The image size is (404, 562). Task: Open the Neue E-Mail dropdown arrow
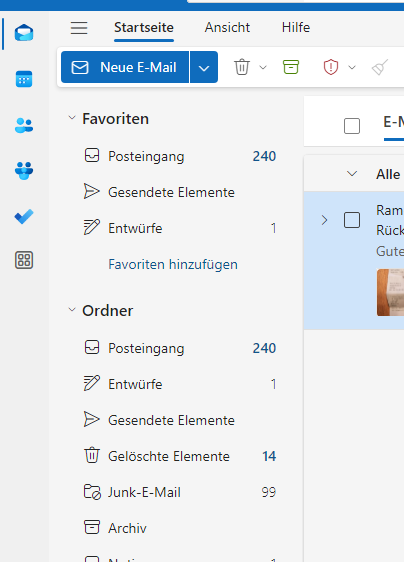point(204,67)
